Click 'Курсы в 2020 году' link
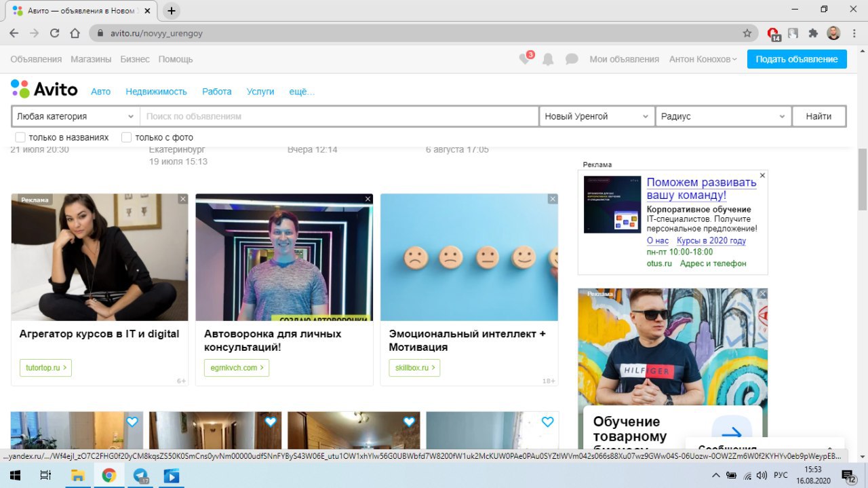Image resolution: width=868 pixels, height=488 pixels. tap(711, 241)
